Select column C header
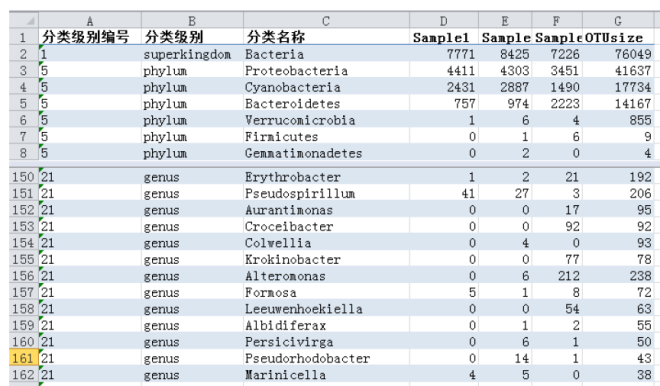The image size is (660, 386). pyautogui.click(x=326, y=21)
